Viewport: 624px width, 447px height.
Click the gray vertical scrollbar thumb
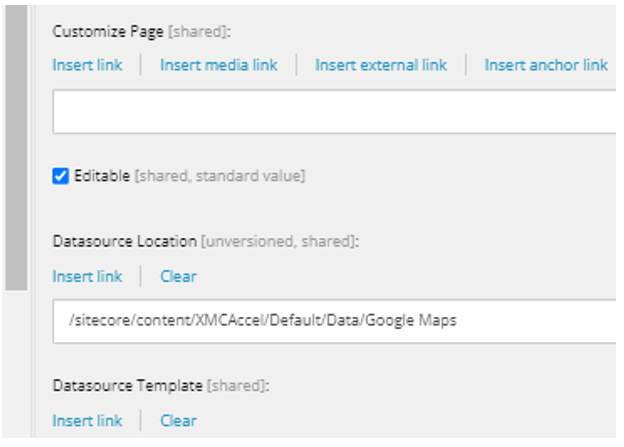coord(16,147)
